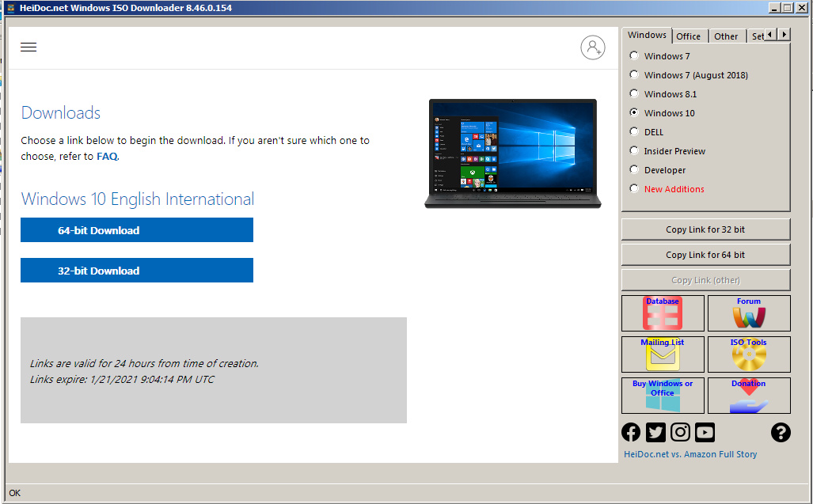
Task: Click the OK status bar text
Action: 14,493
